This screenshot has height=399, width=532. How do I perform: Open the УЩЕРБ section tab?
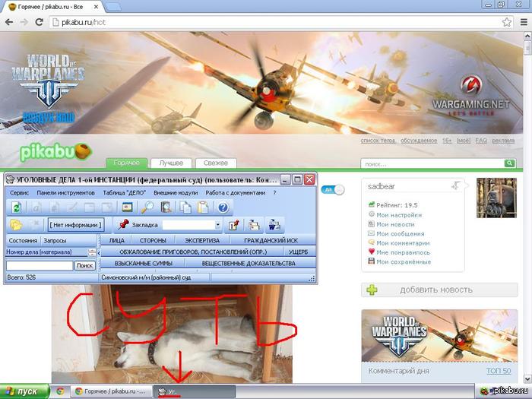point(299,252)
